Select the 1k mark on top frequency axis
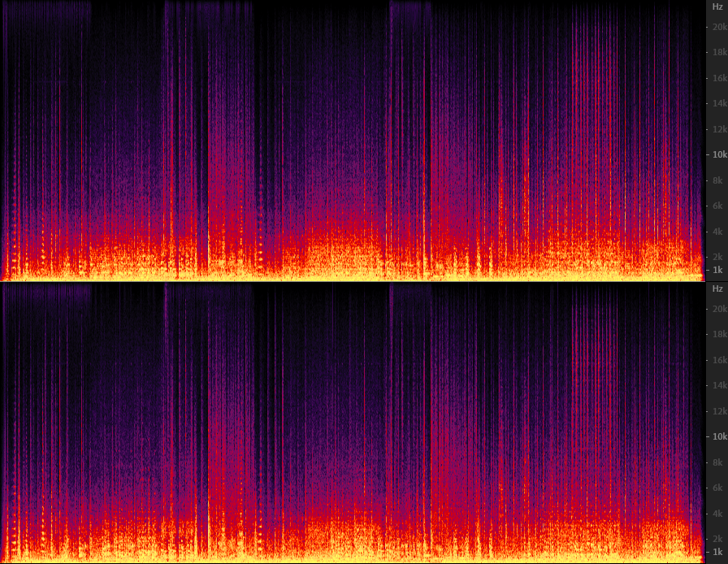 coord(719,270)
